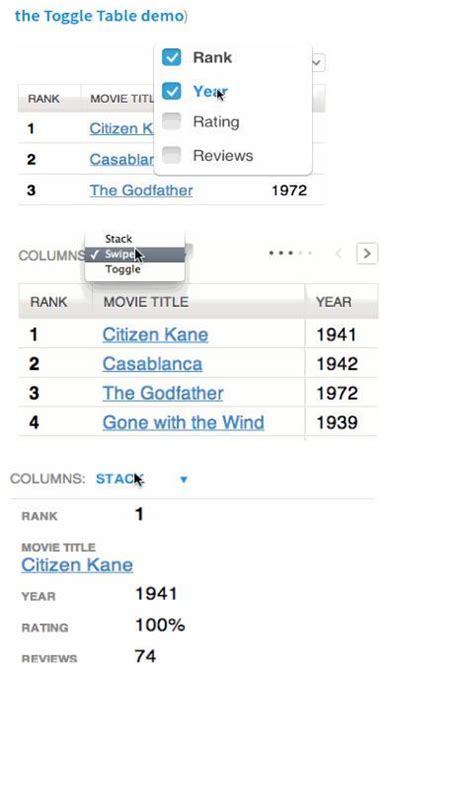Click the YEAR column header in swipe table
This screenshot has width=474, height=812.
click(334, 302)
